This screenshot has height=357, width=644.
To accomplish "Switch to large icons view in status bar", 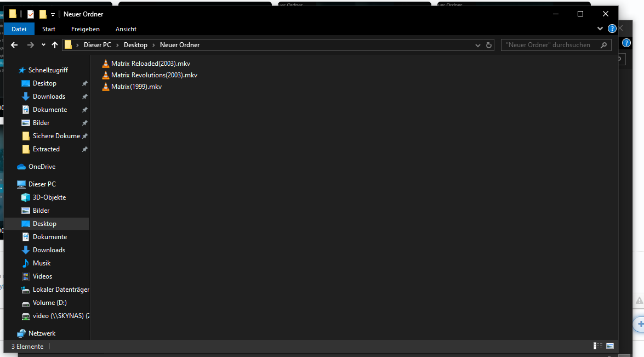I will pyautogui.click(x=610, y=346).
